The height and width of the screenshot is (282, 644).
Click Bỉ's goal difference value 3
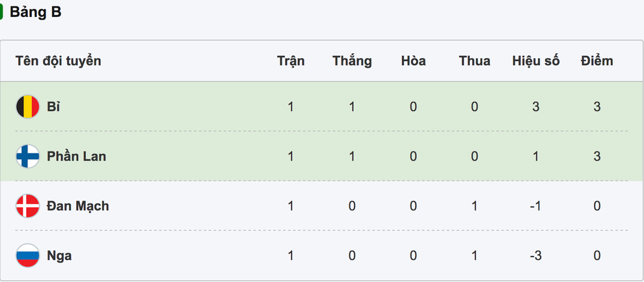point(535,107)
